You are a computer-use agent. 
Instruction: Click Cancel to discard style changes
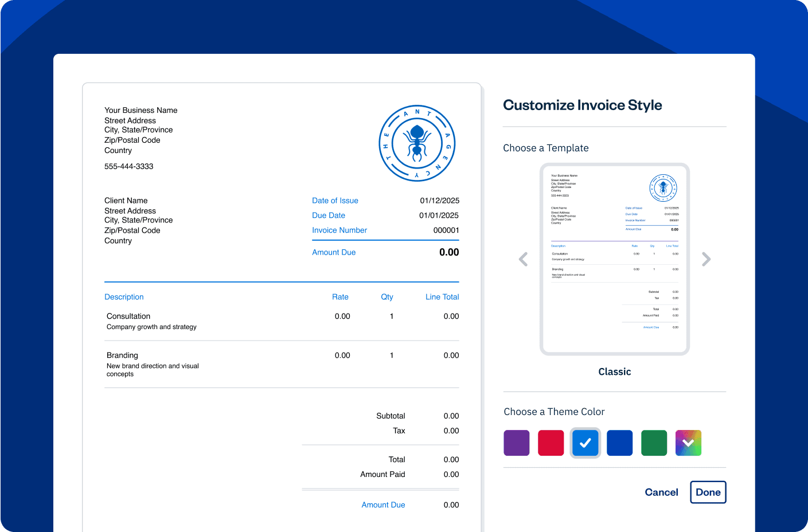[661, 492]
